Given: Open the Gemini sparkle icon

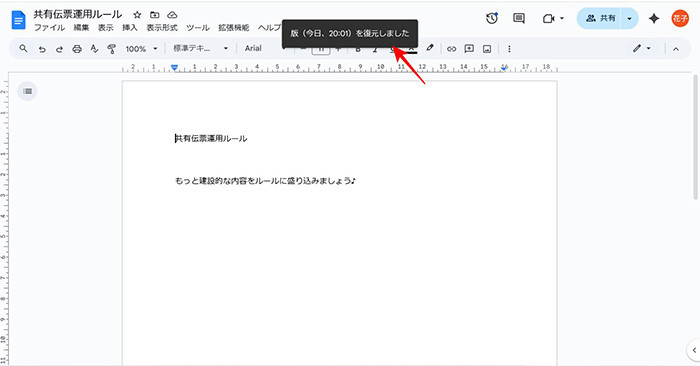Looking at the screenshot, I should pyautogui.click(x=654, y=18).
